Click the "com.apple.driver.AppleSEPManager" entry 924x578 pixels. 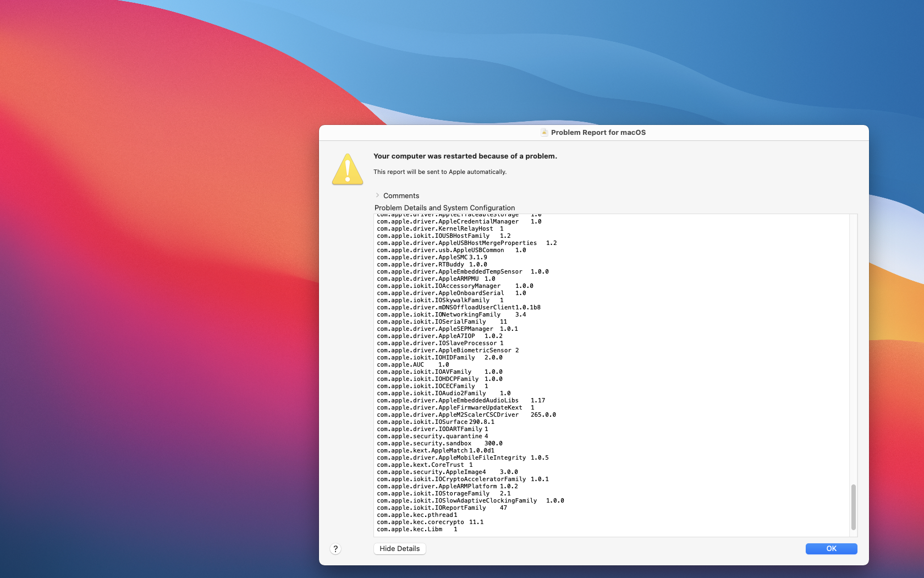click(x=447, y=329)
